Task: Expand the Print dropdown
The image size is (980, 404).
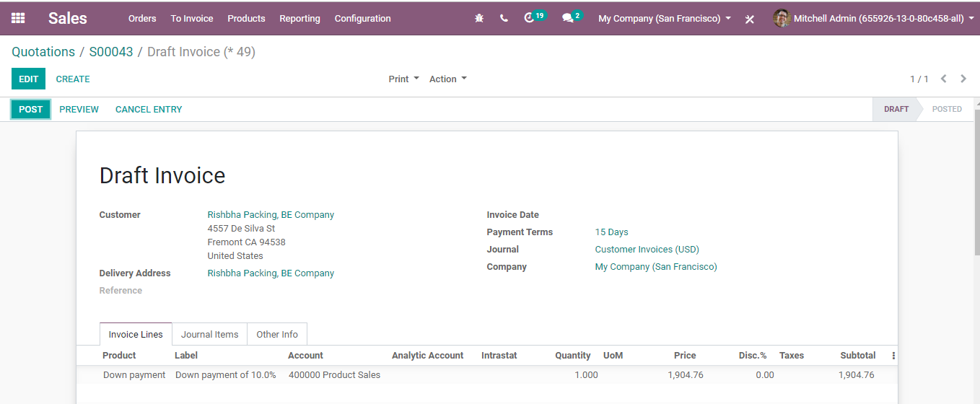Action: click(x=403, y=79)
